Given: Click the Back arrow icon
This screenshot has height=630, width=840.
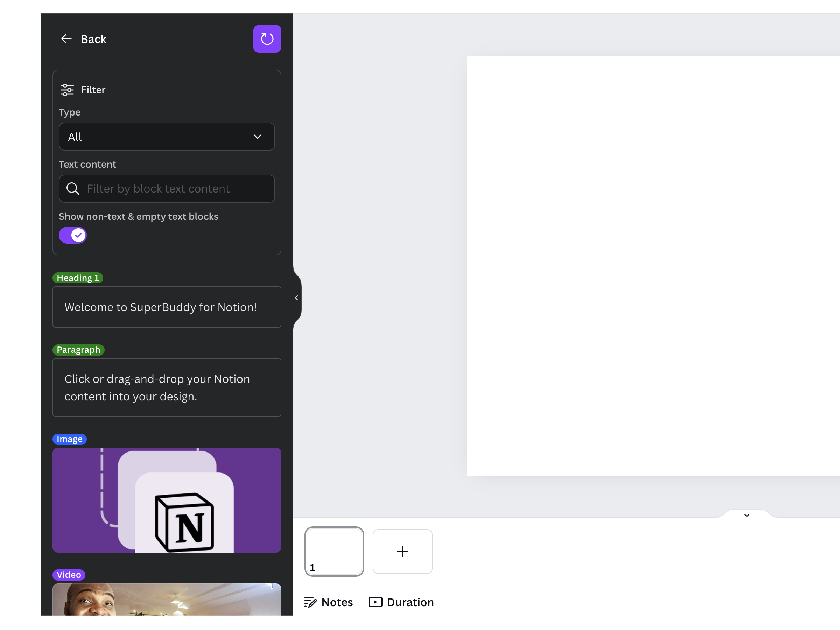Looking at the screenshot, I should 66,39.
